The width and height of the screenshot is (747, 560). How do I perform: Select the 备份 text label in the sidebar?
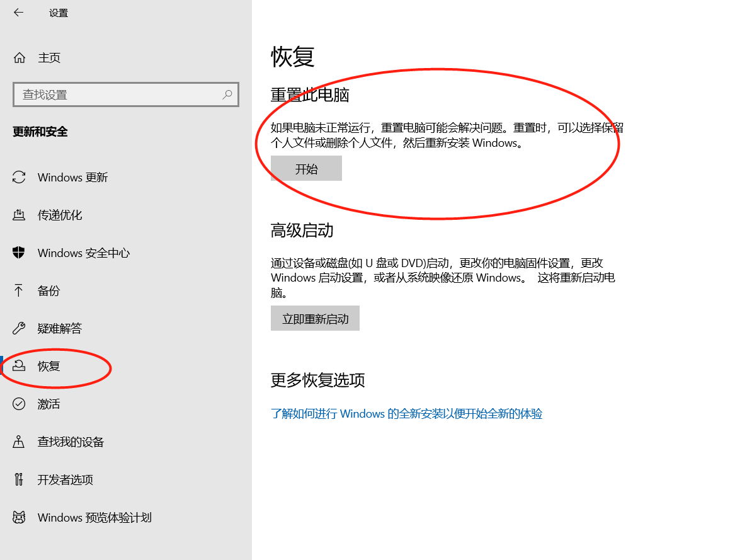49,291
